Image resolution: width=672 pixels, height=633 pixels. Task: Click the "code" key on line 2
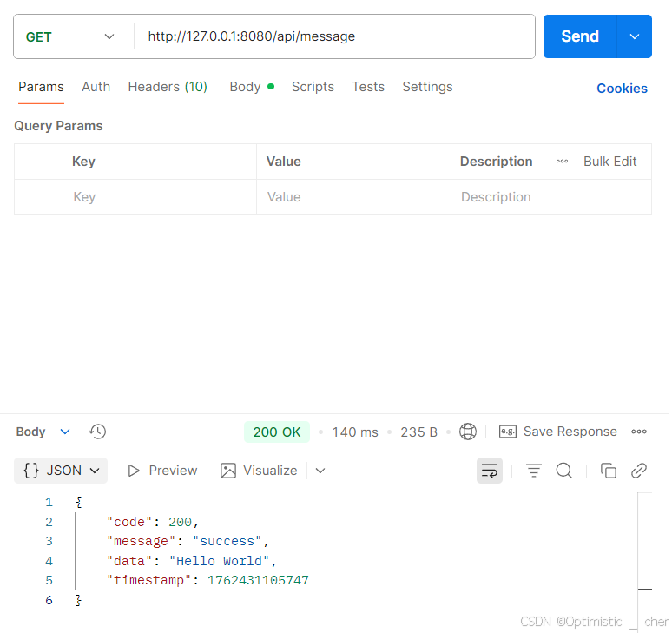click(129, 522)
